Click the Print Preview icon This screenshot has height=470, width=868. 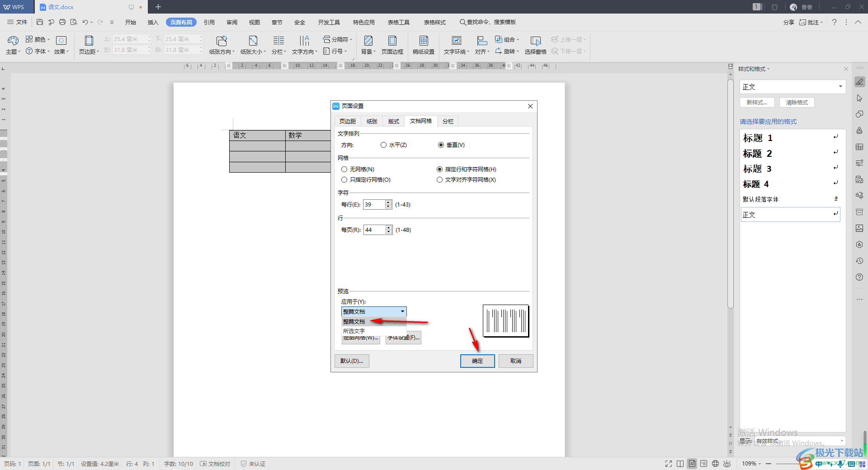[x=74, y=22]
